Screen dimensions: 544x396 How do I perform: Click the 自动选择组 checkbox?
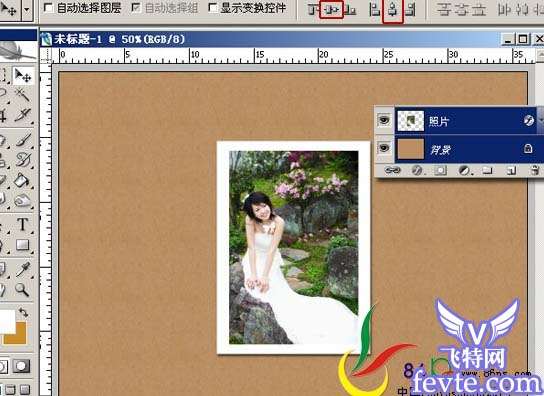(136, 8)
